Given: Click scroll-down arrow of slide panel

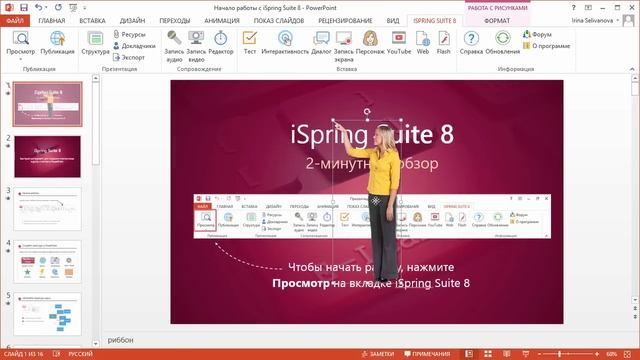Looking at the screenshot, I should (x=96, y=344).
